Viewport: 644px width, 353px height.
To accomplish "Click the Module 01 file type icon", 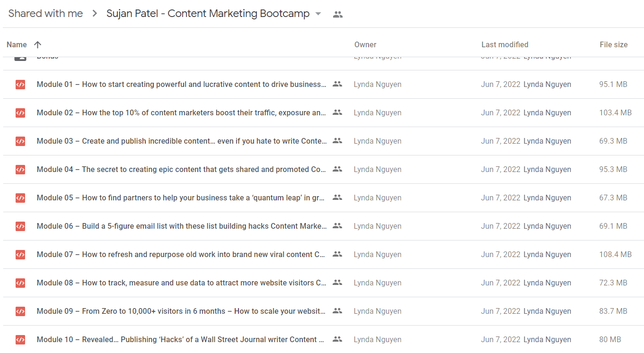I will (x=20, y=85).
